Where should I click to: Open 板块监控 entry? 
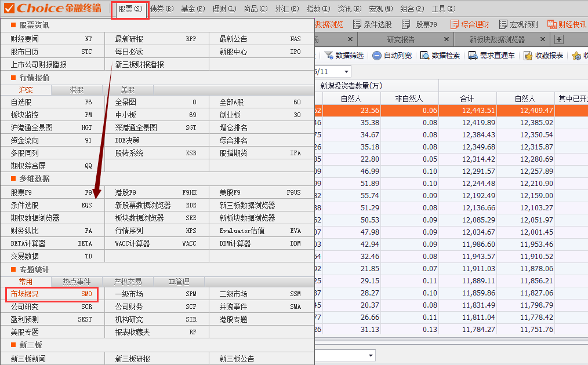coord(53,115)
